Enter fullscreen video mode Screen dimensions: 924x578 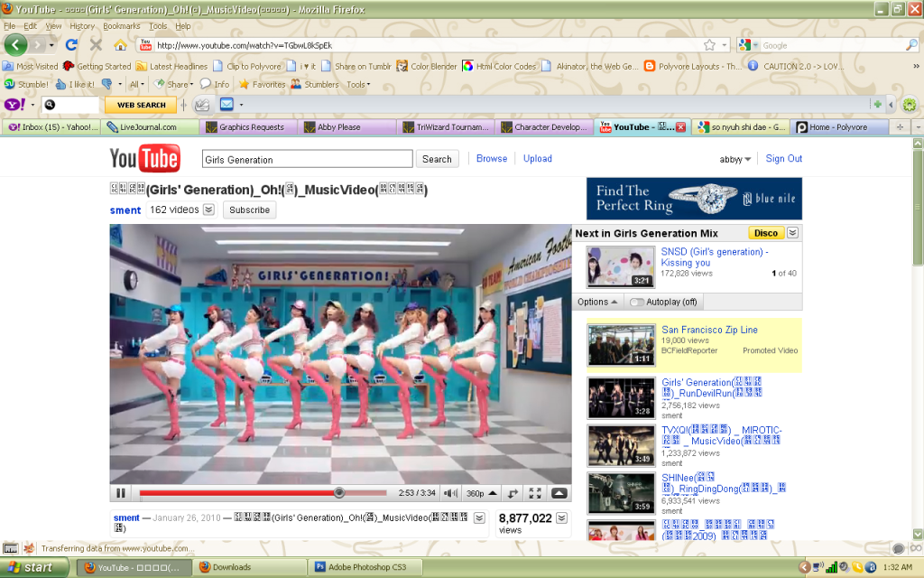(x=535, y=493)
